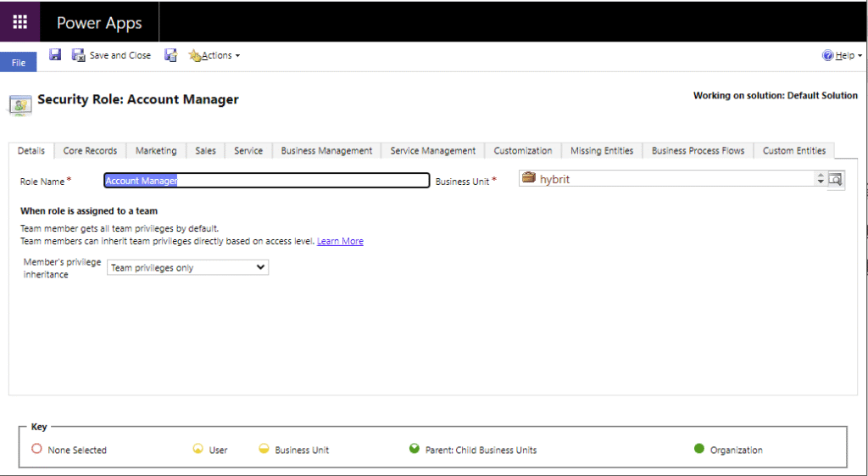Viewport: 868px width, 476px height.
Task: Click 'When role is assigned to a team' heading
Action: (x=89, y=210)
